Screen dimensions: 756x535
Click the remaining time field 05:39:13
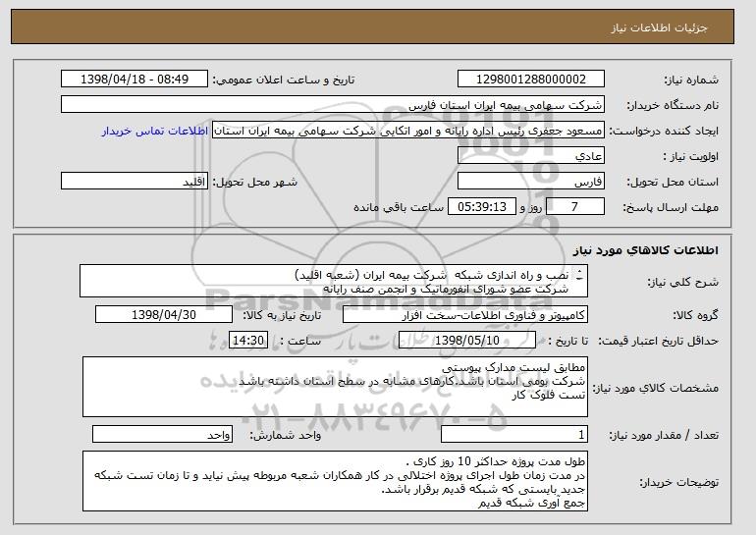(482, 207)
